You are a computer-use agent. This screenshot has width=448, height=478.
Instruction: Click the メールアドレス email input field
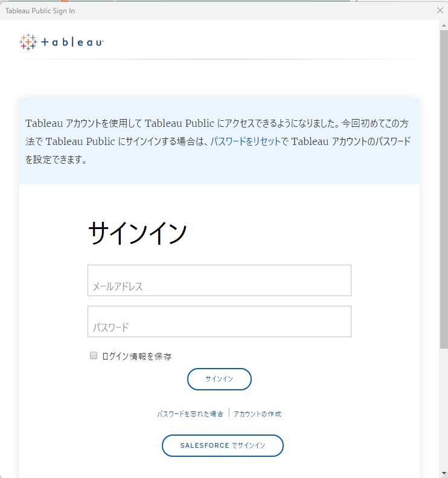(219, 280)
